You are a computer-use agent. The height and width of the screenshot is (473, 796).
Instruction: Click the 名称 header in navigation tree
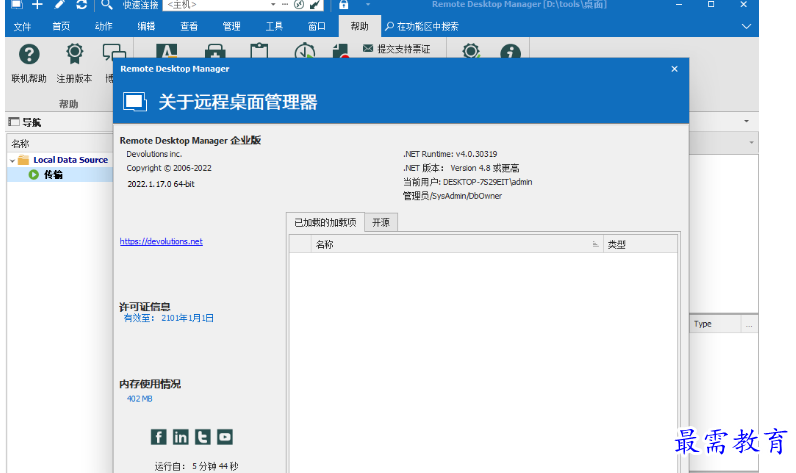(x=59, y=144)
